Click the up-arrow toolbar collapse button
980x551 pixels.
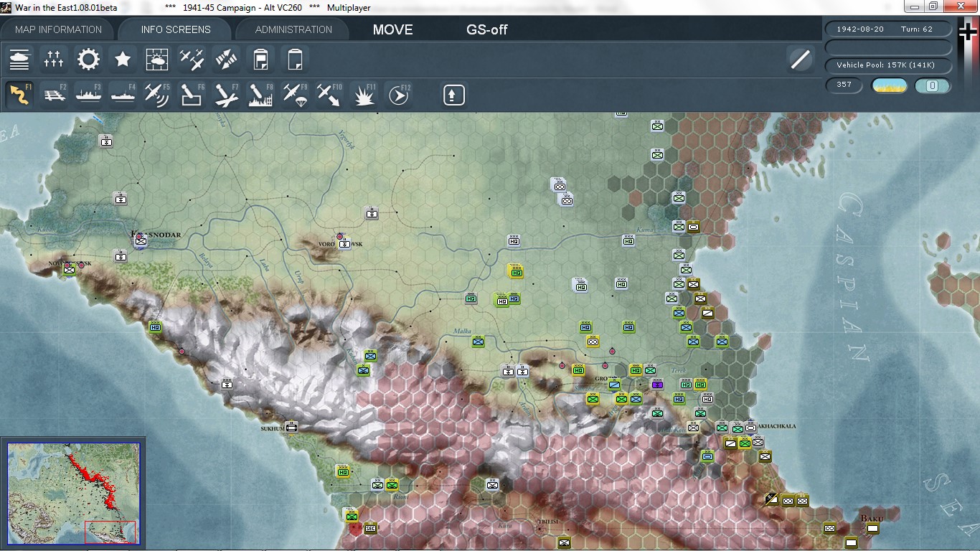(x=453, y=95)
